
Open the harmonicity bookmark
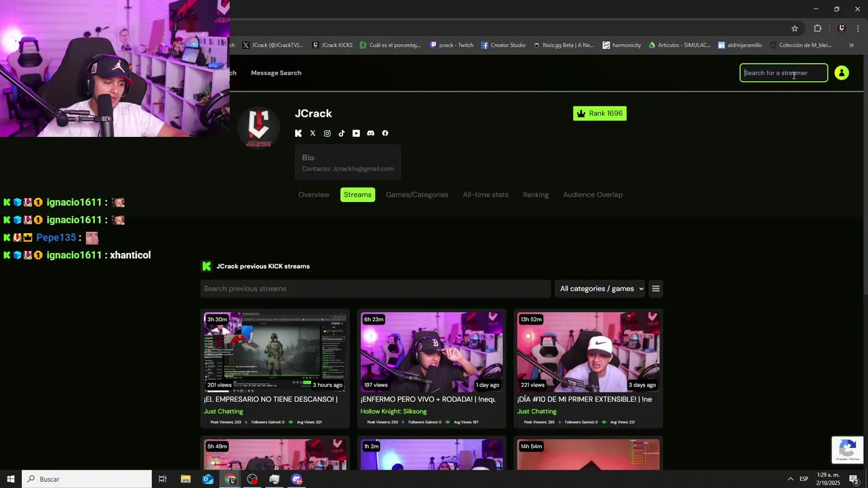621,45
